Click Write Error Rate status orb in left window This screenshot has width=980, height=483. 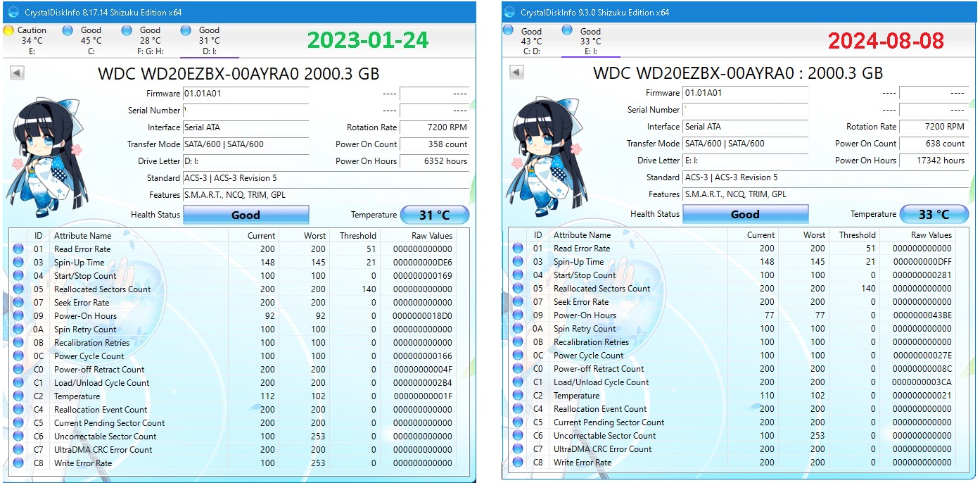click(x=18, y=463)
